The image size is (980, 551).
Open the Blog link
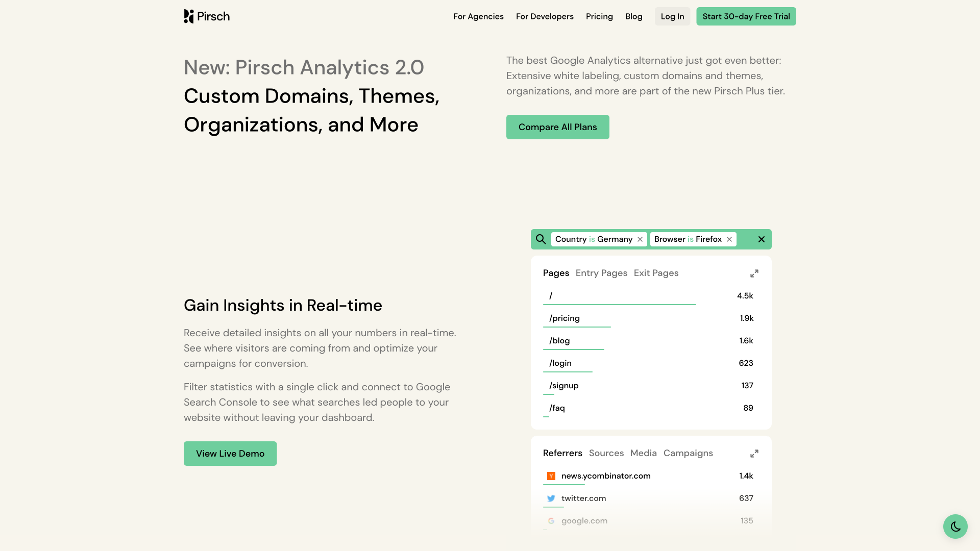(634, 16)
